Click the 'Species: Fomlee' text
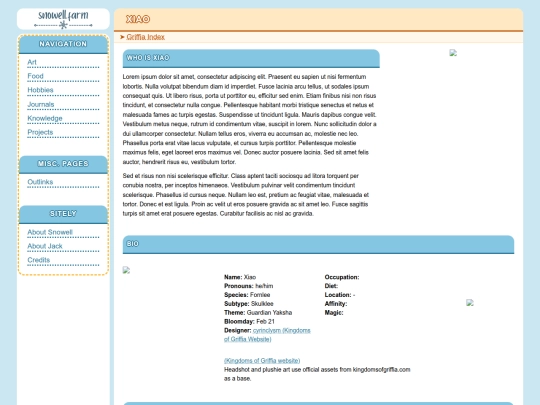 pos(247,295)
